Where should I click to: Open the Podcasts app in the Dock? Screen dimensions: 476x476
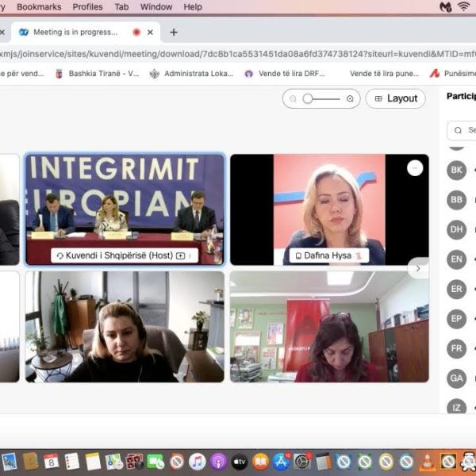click(218, 461)
